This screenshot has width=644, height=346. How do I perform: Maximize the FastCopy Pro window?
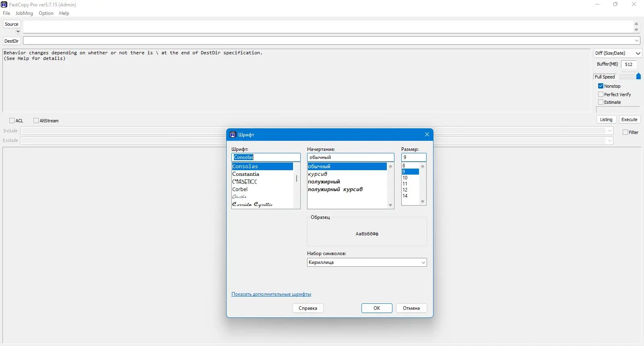pyautogui.click(x=615, y=4)
